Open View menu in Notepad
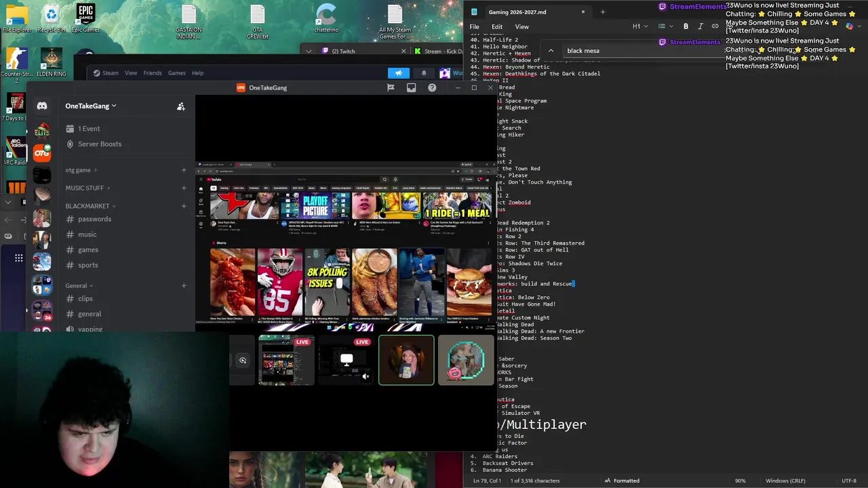This screenshot has height=488, width=868. click(521, 26)
